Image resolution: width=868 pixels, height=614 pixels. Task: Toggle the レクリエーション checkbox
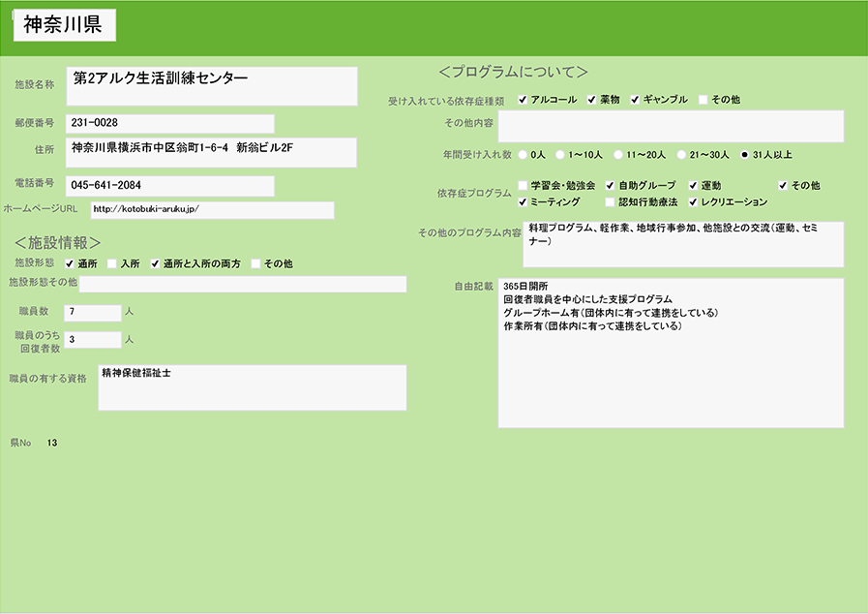[694, 202]
